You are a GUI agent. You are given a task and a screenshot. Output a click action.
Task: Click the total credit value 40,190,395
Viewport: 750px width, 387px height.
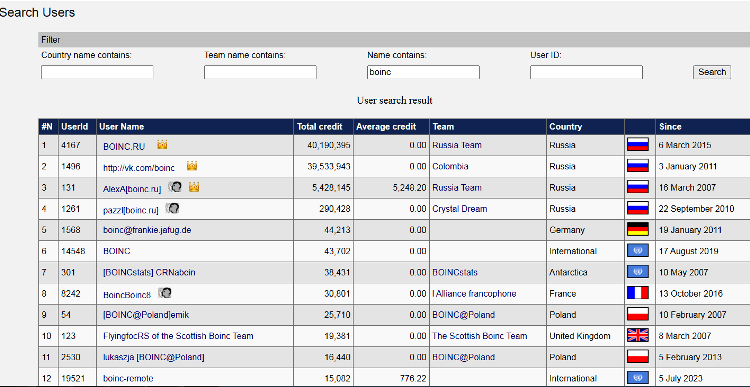pos(329,145)
